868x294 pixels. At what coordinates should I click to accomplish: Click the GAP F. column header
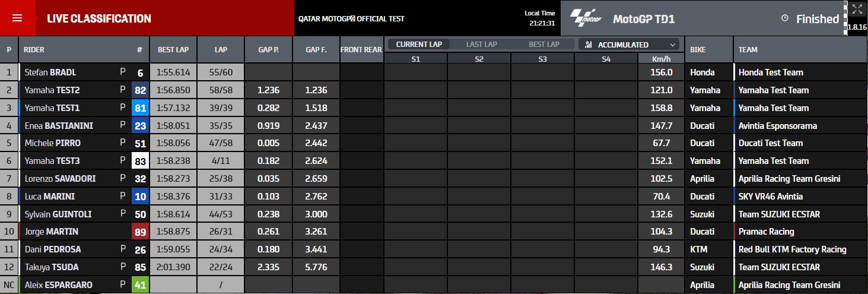(316, 50)
